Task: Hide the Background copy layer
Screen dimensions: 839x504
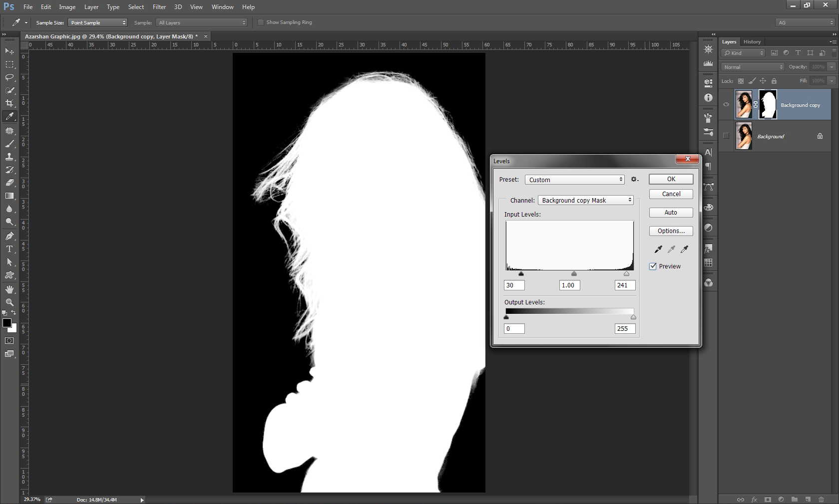Action: click(726, 105)
